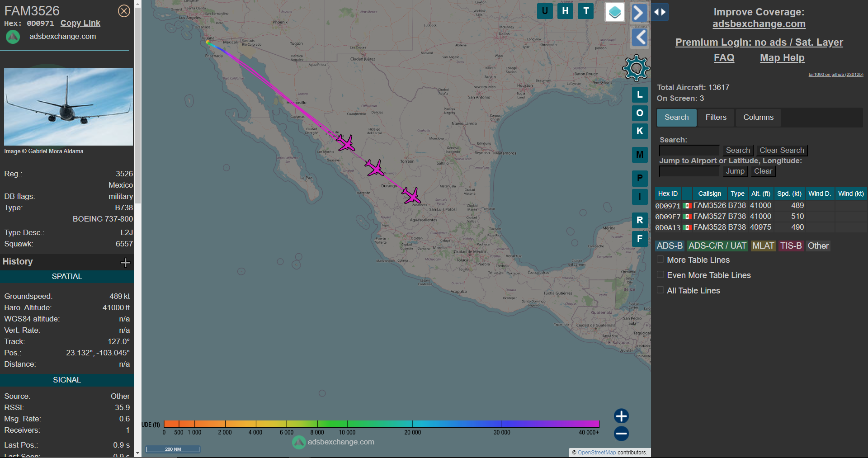Click the Clear button beside Jump

(763, 171)
